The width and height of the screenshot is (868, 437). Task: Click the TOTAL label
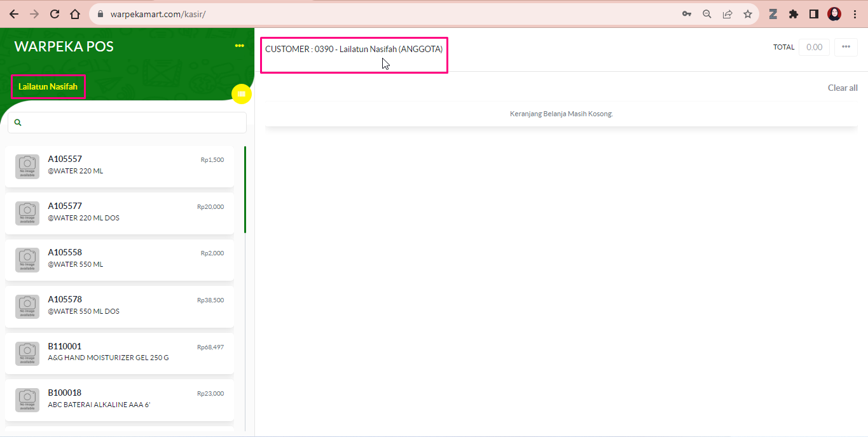784,47
